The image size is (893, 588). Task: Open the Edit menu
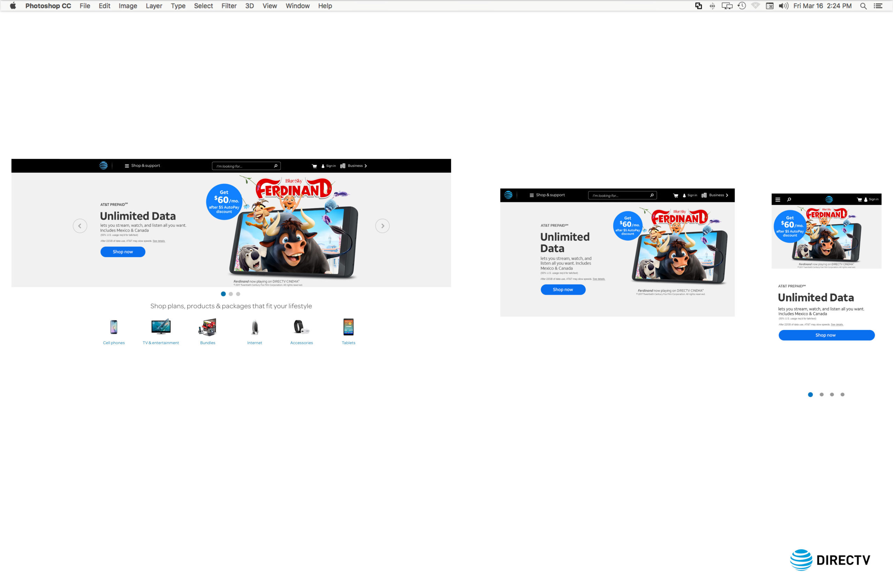pos(104,6)
